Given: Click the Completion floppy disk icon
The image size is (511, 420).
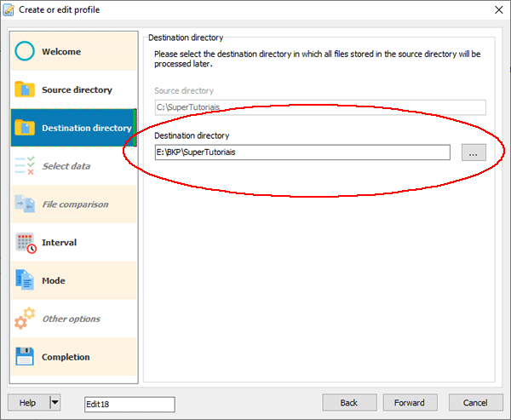Looking at the screenshot, I should click(26, 357).
